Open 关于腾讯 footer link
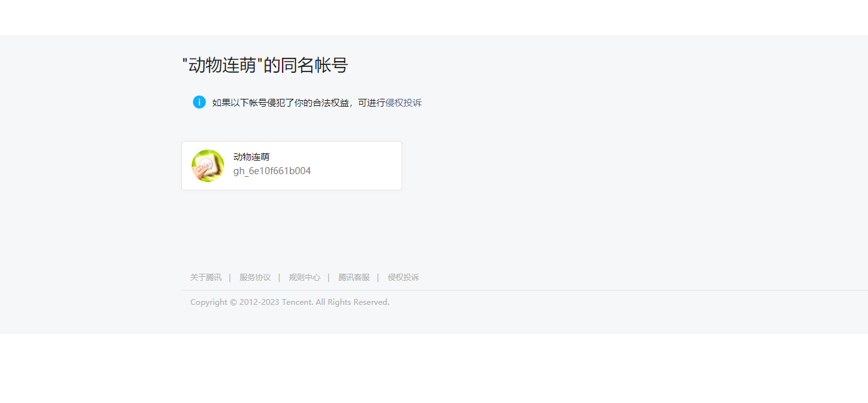868x403 pixels. coord(206,278)
